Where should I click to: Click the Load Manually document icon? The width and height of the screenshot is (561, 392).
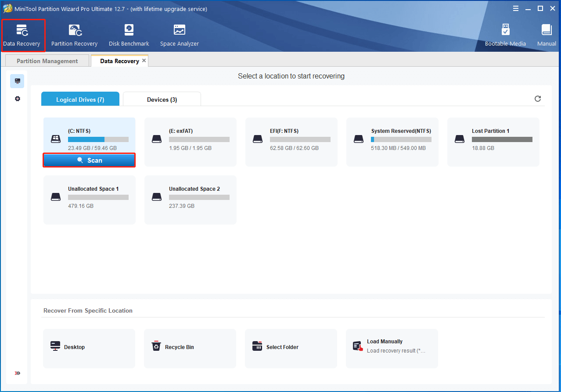(x=358, y=346)
